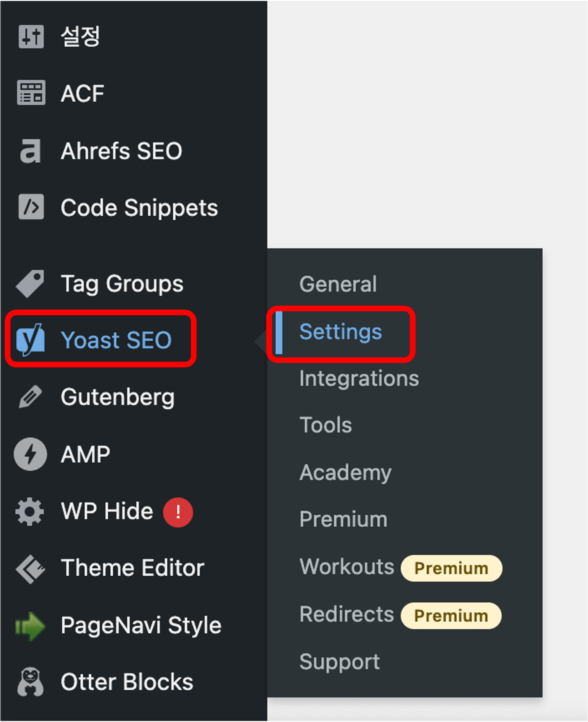Click the red WP Hide alert badge
The width and height of the screenshot is (588, 722).
(178, 512)
